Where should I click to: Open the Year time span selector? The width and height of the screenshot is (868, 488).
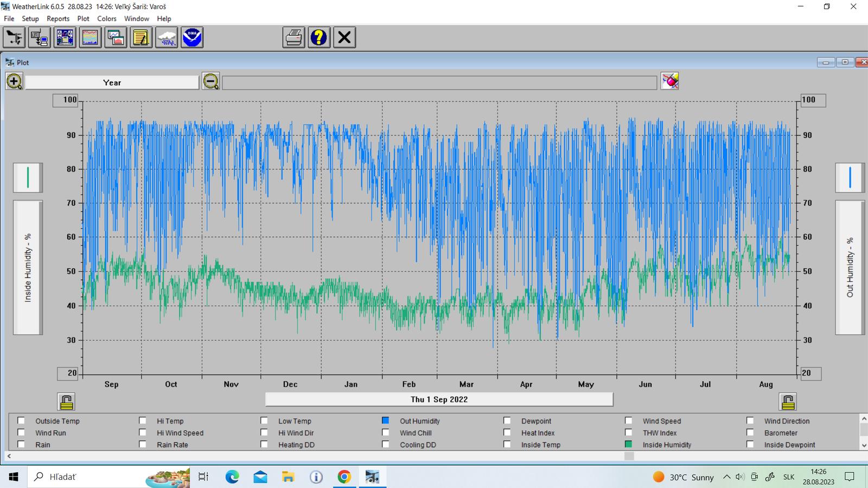coord(112,82)
